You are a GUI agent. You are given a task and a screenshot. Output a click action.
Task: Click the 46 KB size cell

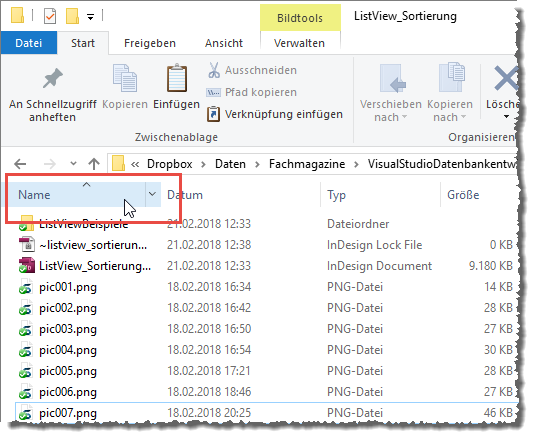coord(498,413)
